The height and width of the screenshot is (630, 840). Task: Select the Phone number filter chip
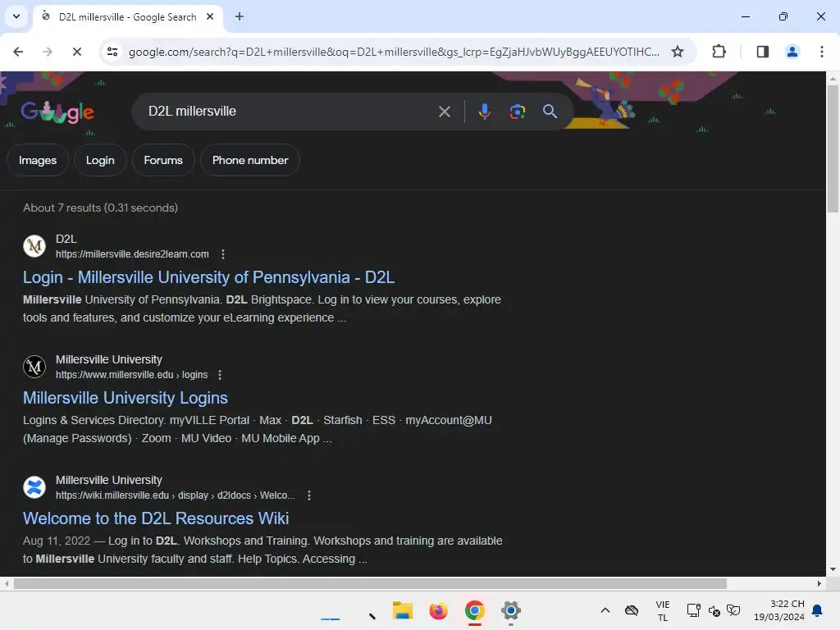point(250,160)
